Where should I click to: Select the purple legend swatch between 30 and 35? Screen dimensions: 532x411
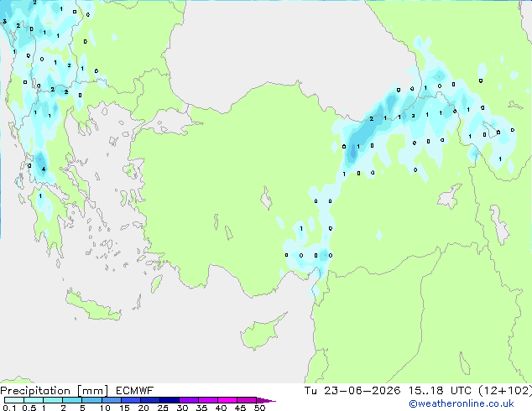click(189, 400)
